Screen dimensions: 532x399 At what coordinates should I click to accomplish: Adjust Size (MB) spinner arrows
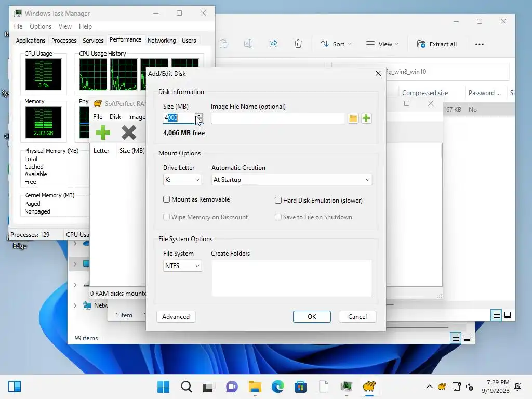[x=199, y=118]
